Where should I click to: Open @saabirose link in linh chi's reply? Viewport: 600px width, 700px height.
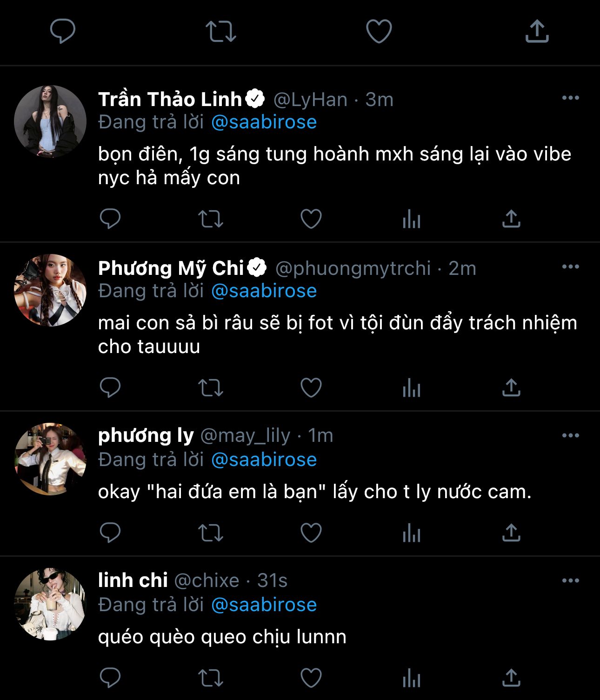click(x=264, y=605)
